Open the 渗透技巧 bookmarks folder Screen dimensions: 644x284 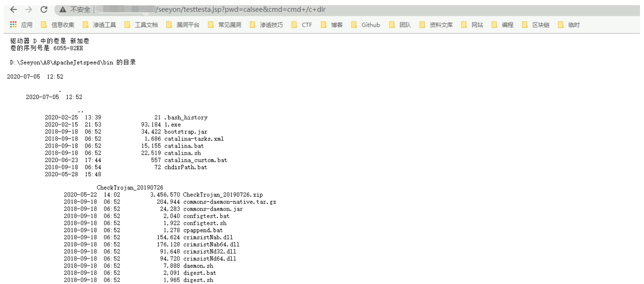[266, 25]
